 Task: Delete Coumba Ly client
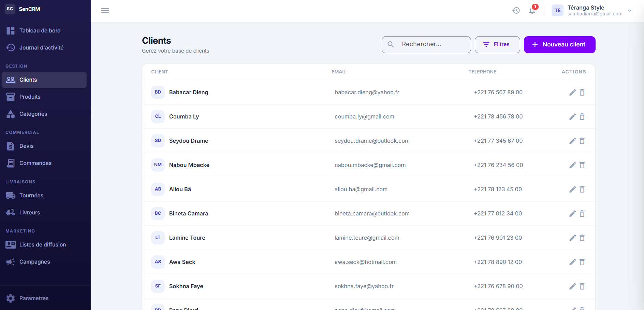point(582,117)
